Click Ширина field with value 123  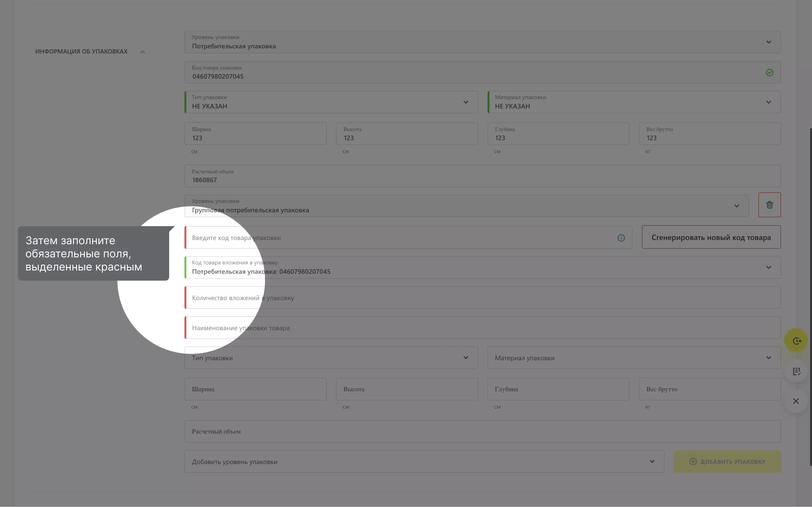coord(255,133)
